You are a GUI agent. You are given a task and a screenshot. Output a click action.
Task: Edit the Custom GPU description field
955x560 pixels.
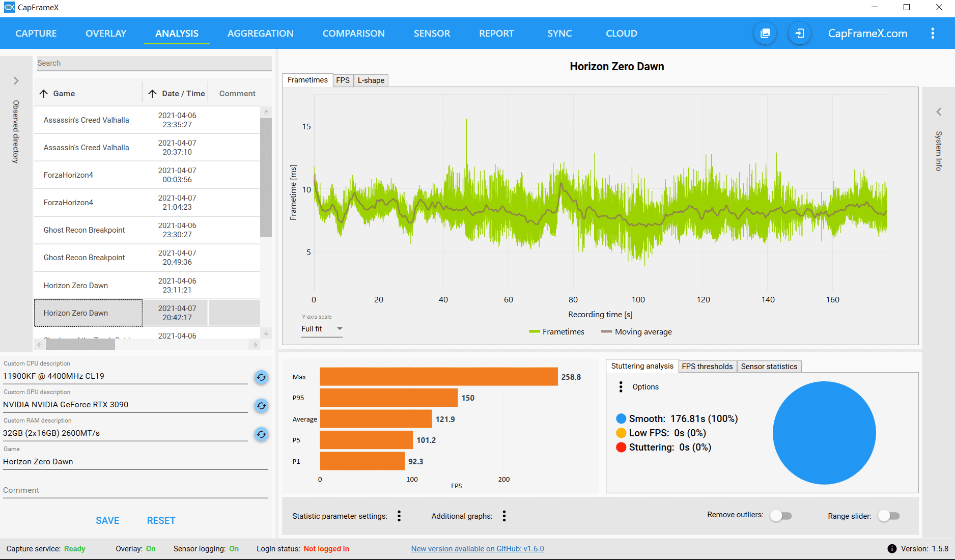125,405
